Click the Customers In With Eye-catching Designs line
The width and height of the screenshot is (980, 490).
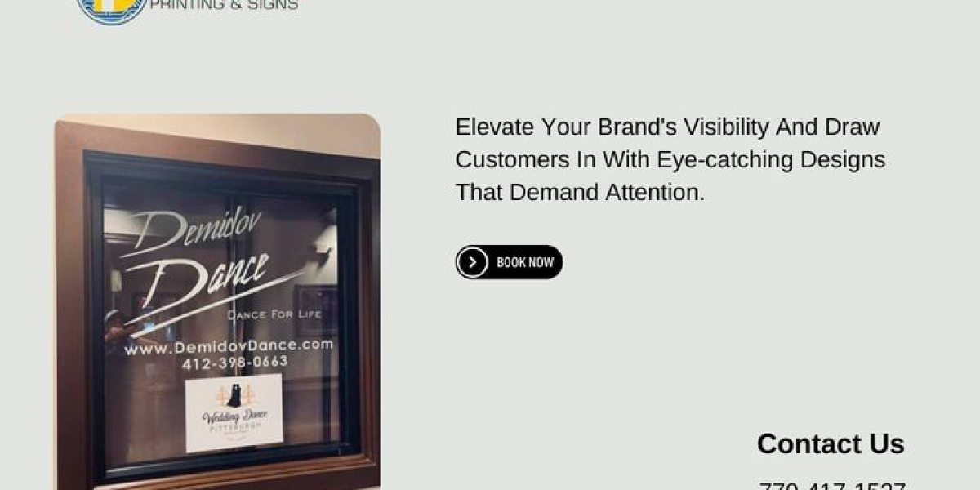pos(670,160)
